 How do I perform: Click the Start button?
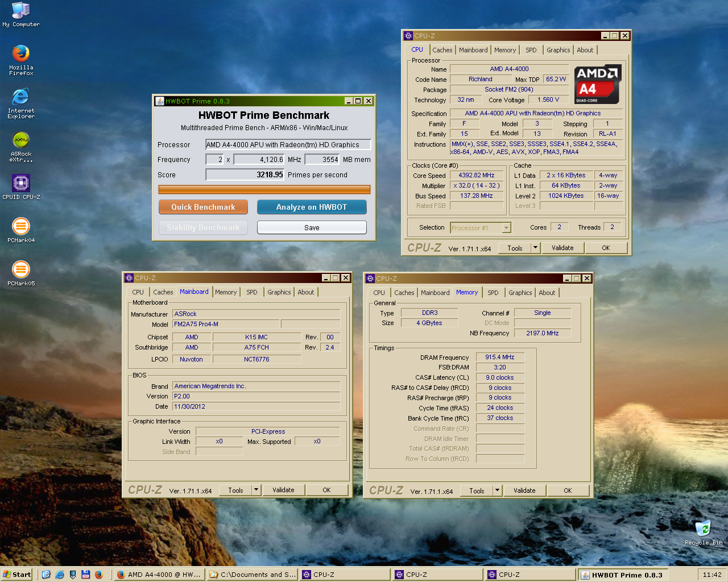tap(16, 575)
